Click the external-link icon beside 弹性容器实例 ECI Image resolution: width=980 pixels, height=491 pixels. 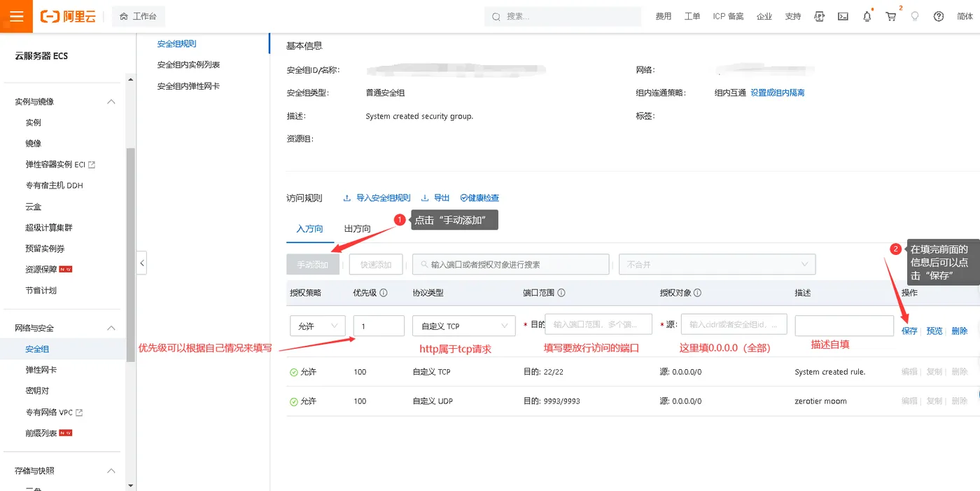(92, 165)
